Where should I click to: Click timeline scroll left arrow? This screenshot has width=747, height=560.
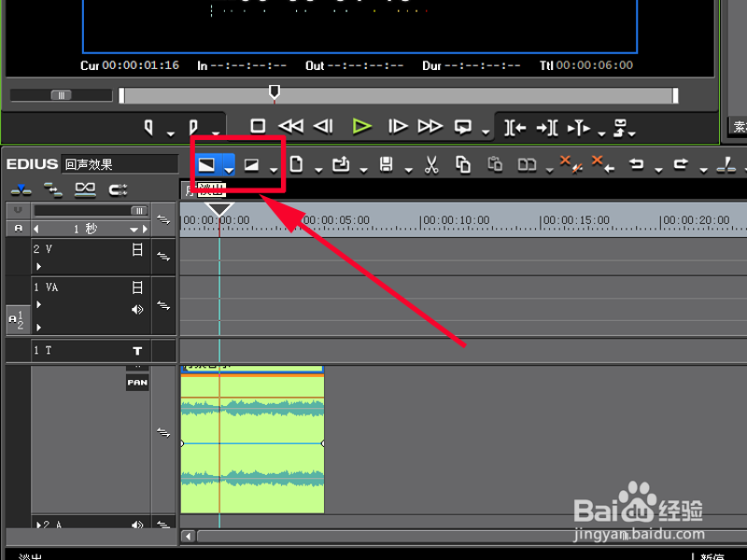[189, 536]
